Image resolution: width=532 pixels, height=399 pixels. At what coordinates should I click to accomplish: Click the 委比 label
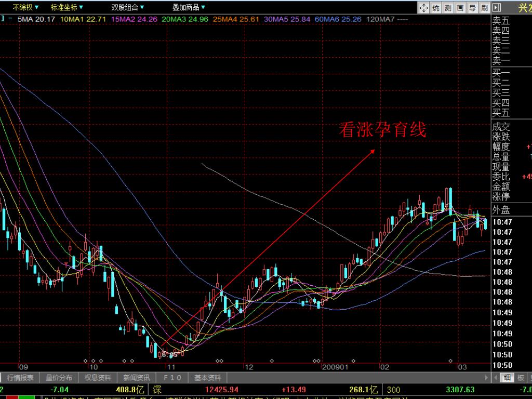pyautogui.click(x=501, y=177)
